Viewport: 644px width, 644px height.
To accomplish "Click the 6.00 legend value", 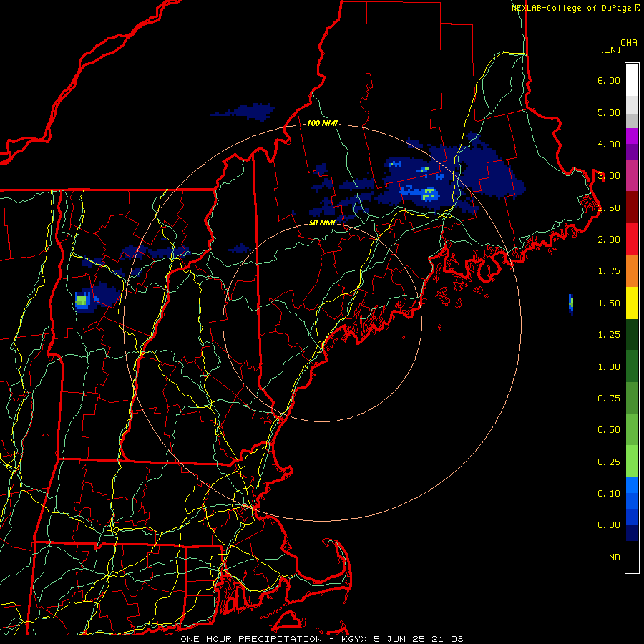I will click(609, 80).
